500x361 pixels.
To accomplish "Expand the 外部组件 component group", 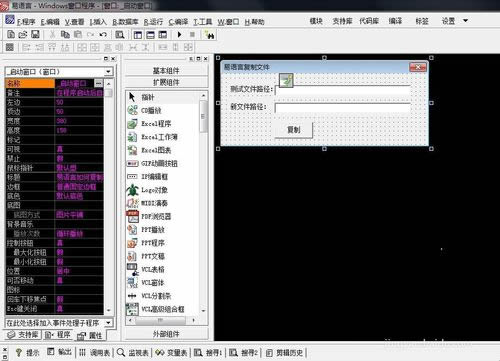I will (x=166, y=334).
